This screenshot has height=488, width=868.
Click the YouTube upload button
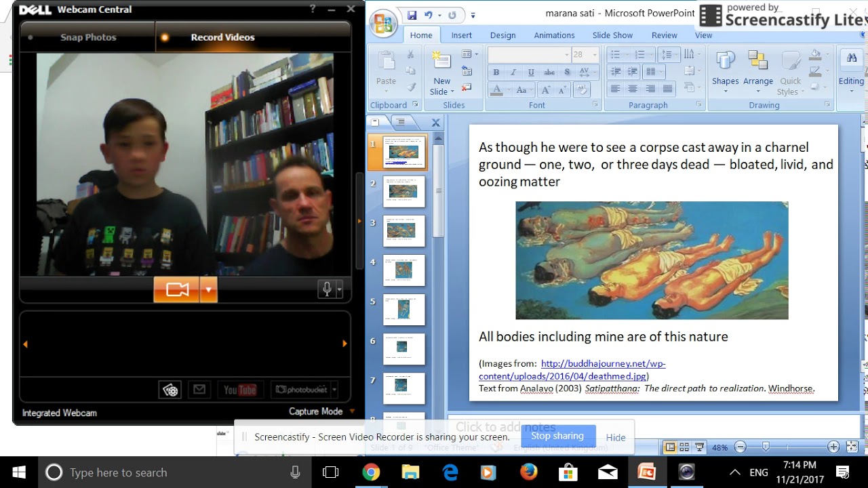coord(240,390)
